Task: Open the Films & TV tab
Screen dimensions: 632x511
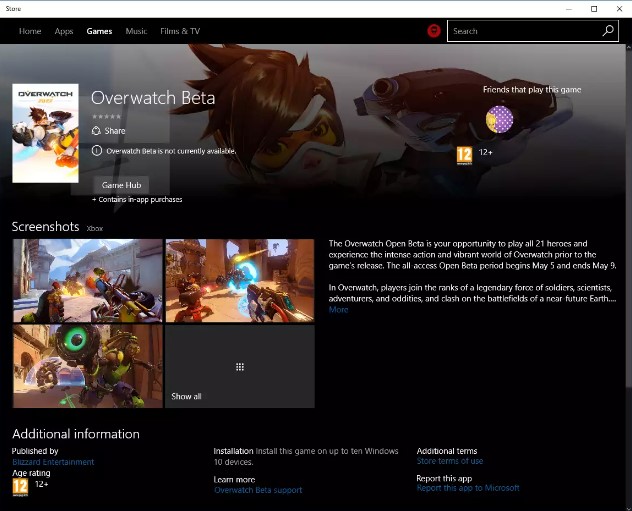Action: [180, 31]
